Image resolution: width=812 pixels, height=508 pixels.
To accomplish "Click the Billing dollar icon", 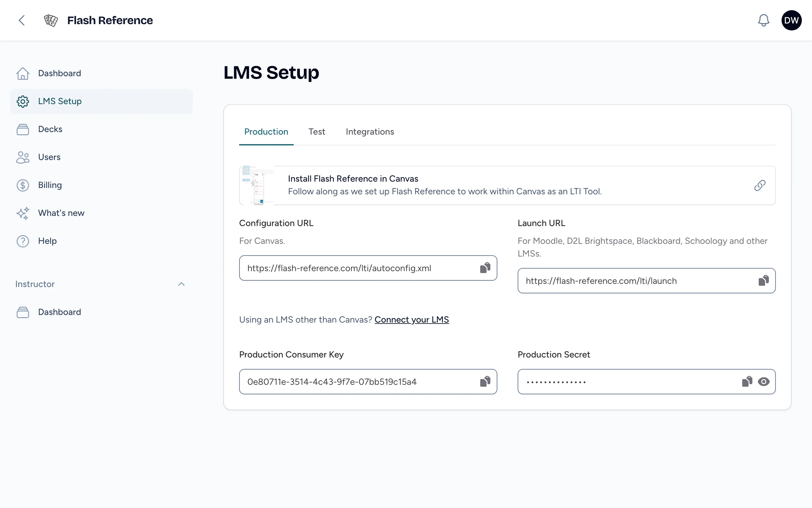I will click(23, 185).
